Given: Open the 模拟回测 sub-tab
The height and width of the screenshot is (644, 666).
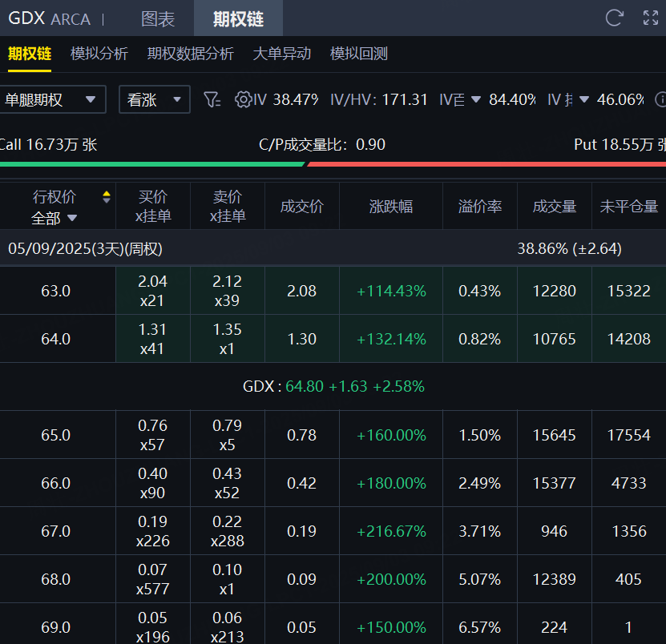Looking at the screenshot, I should (358, 54).
